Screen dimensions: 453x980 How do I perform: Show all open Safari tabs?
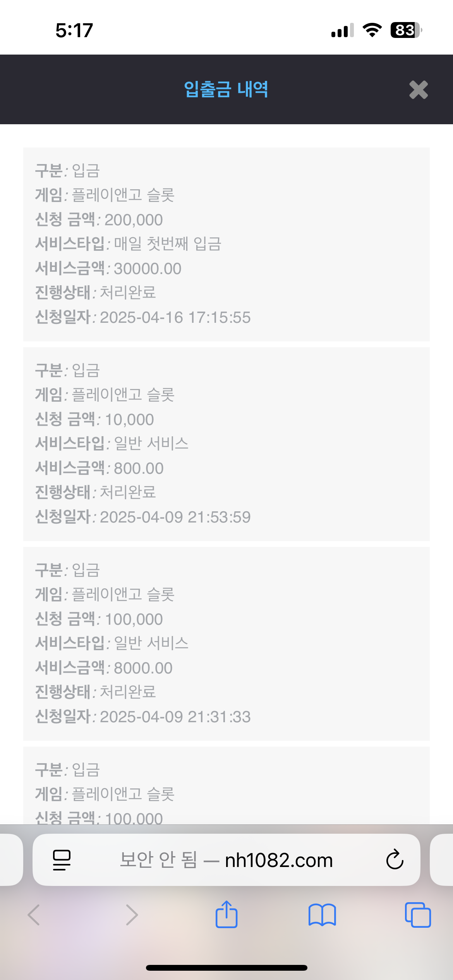point(417,915)
